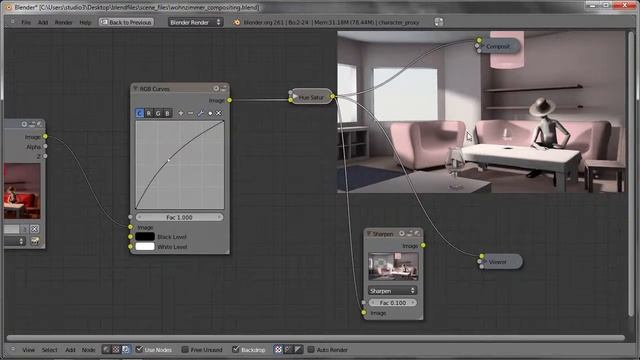This screenshot has width=640, height=360.
Task: Click RGB Curves Image output socket
Action: (229, 100)
